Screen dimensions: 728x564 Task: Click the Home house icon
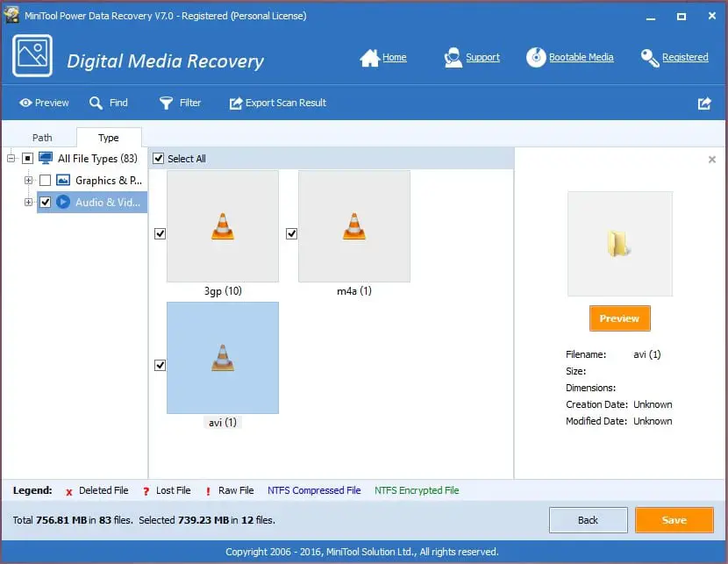click(369, 58)
